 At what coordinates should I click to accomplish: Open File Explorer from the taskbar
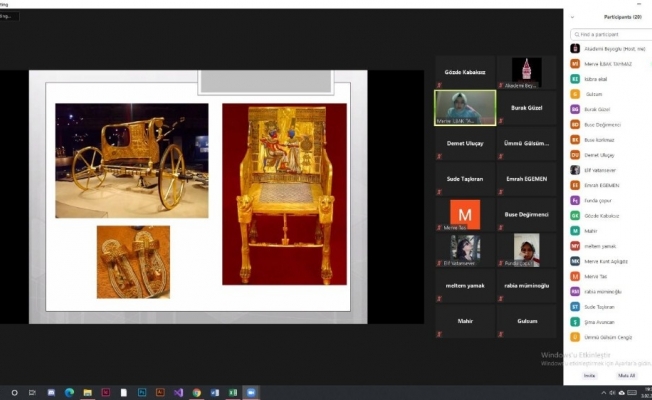coord(88,392)
